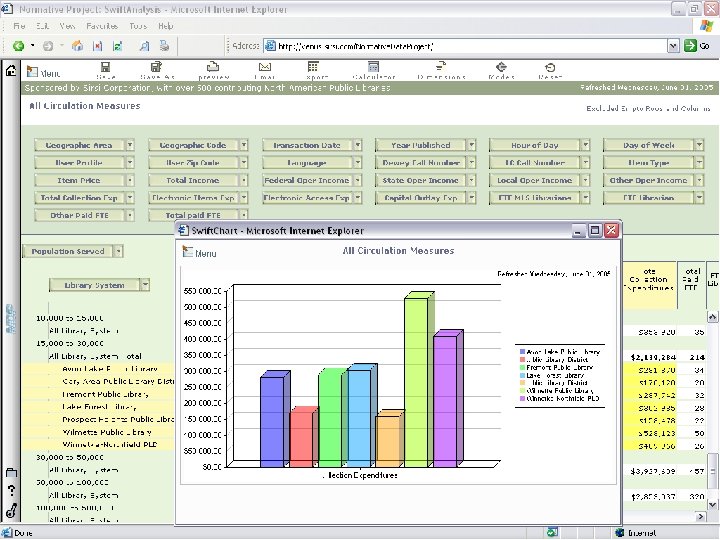Open the Menu button in SwiftChart window
The height and width of the screenshot is (540, 720).
(x=199, y=252)
